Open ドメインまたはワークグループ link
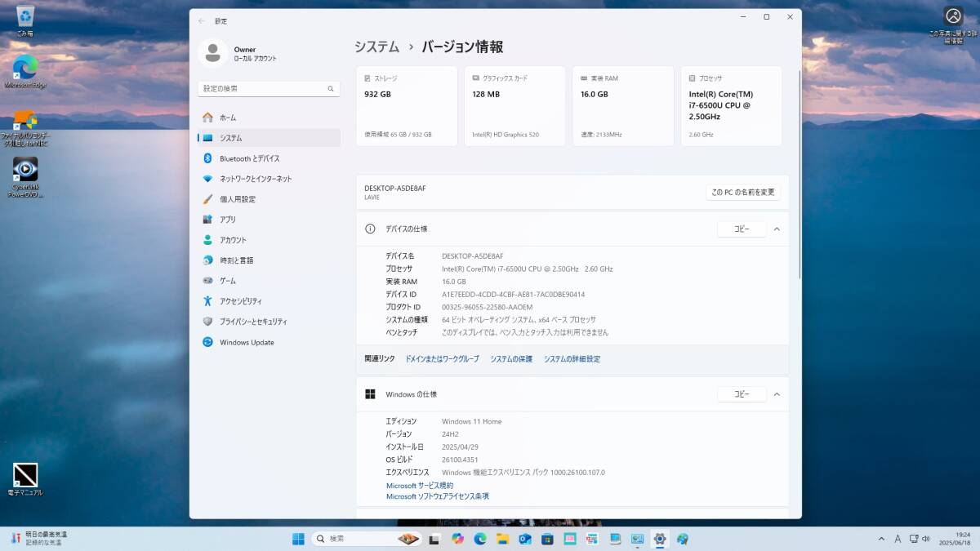 443,359
